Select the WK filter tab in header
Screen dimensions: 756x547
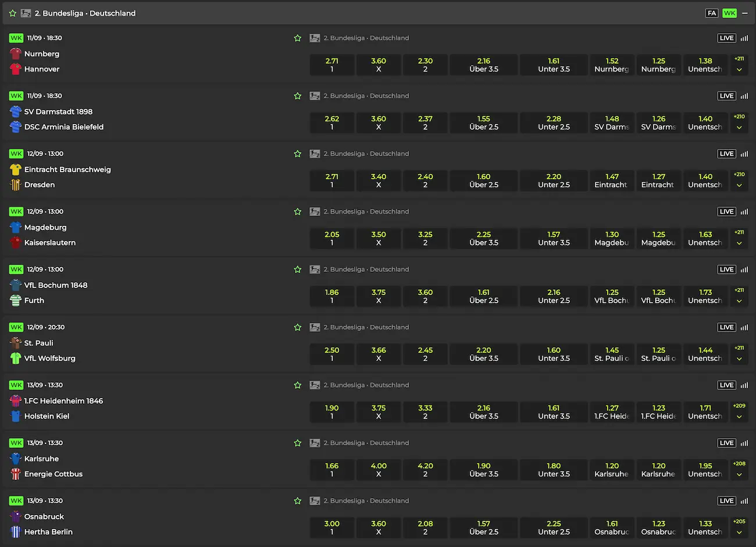point(729,13)
